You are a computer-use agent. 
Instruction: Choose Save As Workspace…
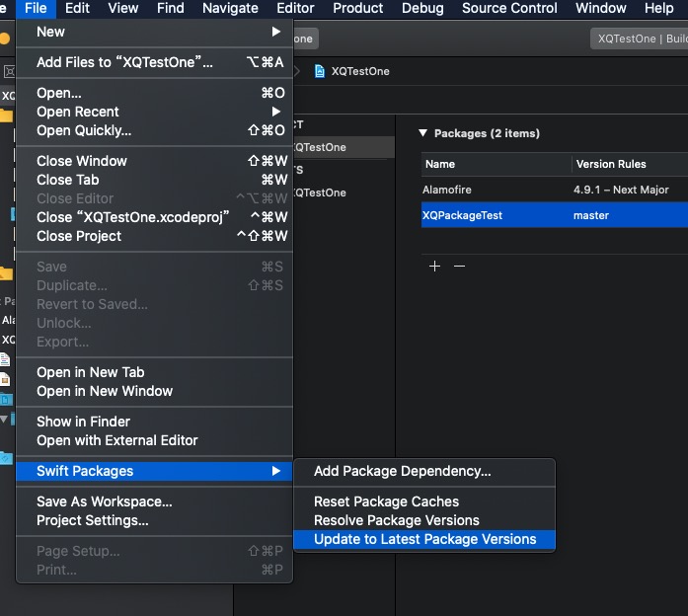[154, 501]
